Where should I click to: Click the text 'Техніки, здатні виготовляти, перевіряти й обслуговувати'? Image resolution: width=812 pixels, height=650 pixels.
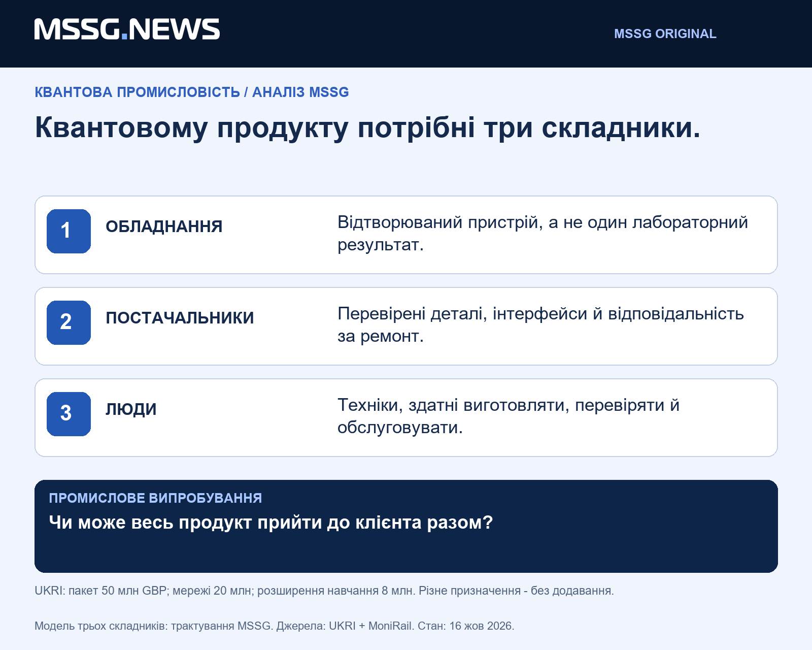(509, 416)
